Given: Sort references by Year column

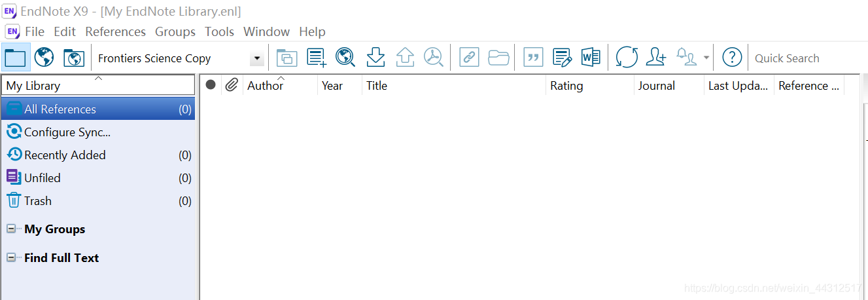Looking at the screenshot, I should point(339,85).
